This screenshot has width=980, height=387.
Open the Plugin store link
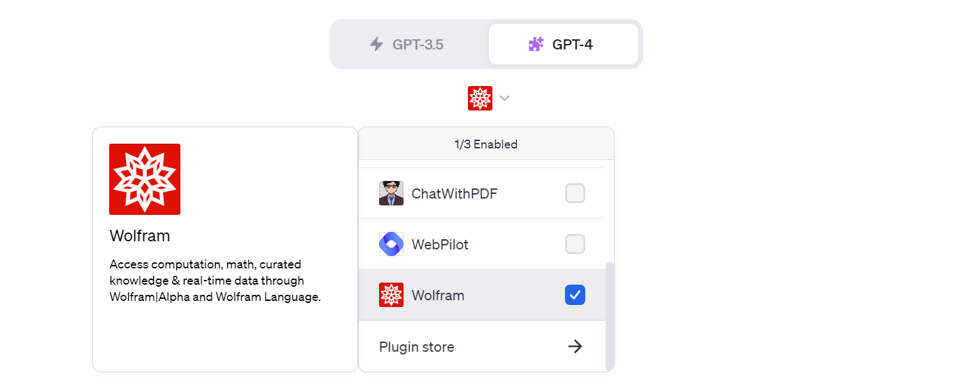click(x=416, y=347)
